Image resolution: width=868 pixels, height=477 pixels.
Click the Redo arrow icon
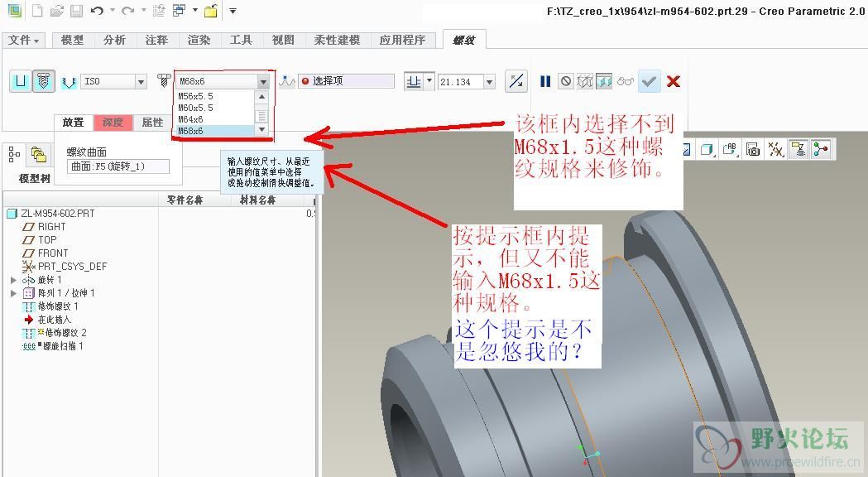pos(128,11)
